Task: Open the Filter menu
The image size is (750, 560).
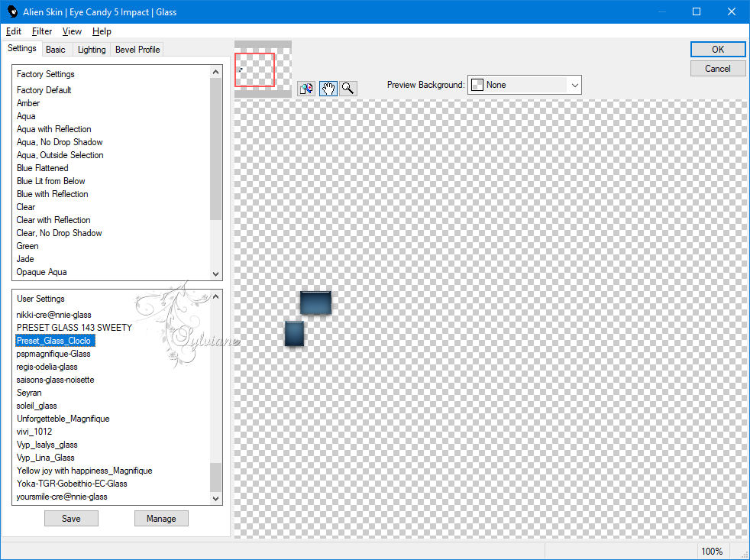Action: (x=41, y=31)
